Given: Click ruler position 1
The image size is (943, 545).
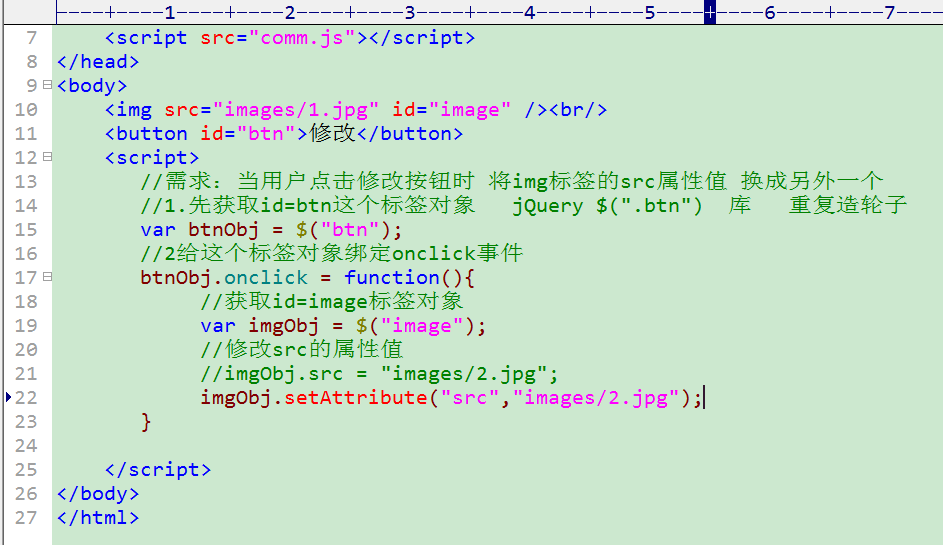Looking at the screenshot, I should pos(170,12).
